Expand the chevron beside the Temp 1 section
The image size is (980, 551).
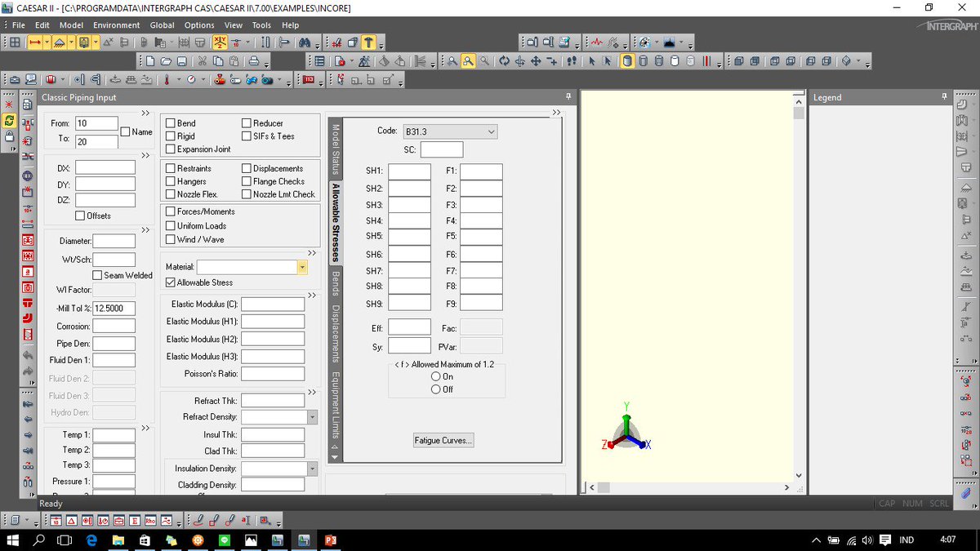click(145, 428)
